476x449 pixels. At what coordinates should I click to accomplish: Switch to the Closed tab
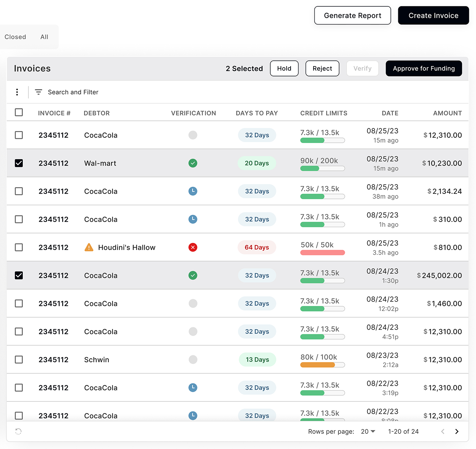coord(15,37)
